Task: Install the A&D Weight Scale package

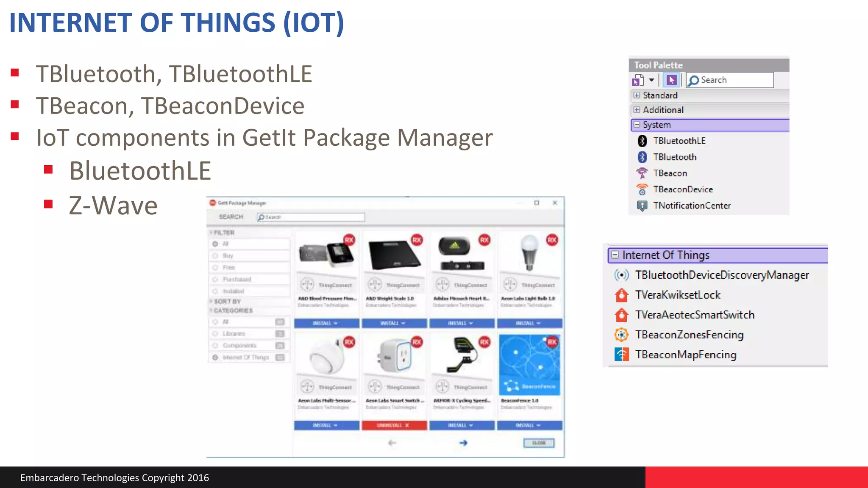Action: click(x=394, y=323)
